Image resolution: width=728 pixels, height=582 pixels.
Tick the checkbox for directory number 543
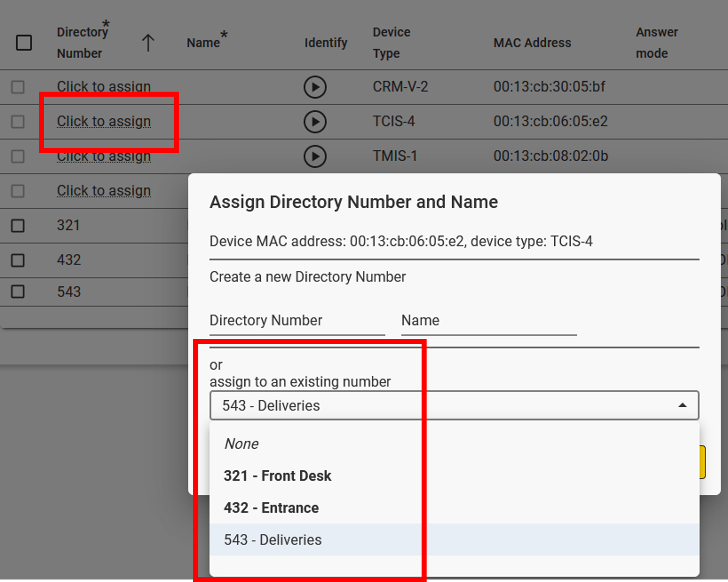coord(18,292)
